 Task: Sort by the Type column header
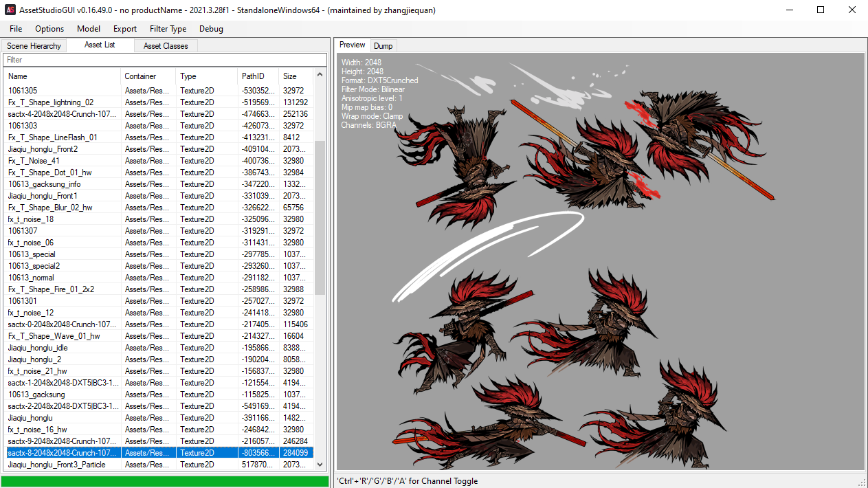tap(207, 76)
